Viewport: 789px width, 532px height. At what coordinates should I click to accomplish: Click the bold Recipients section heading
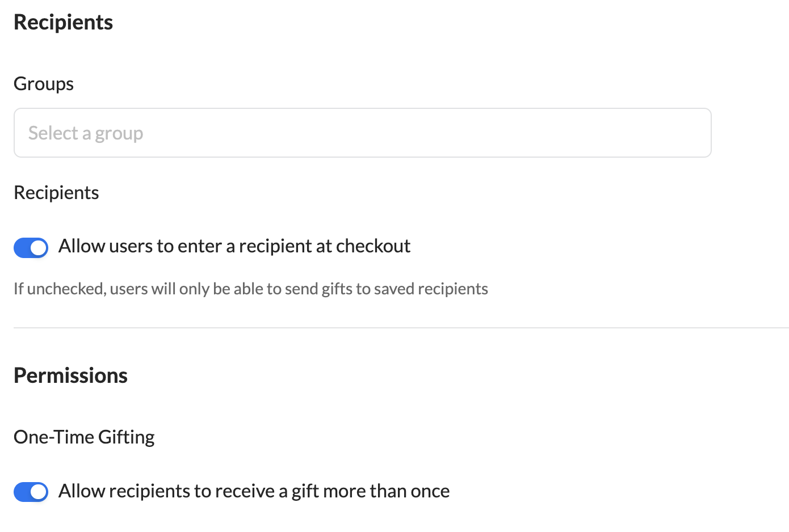pyautogui.click(x=63, y=22)
